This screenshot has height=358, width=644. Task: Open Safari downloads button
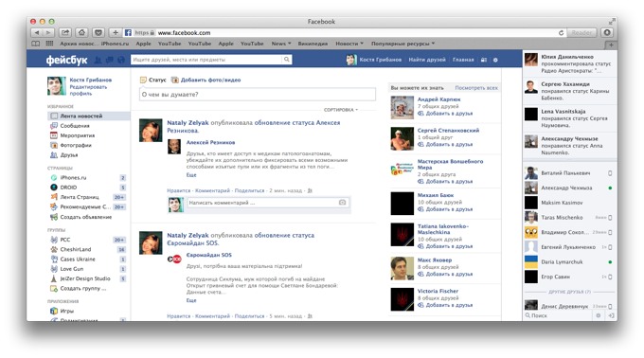[607, 32]
